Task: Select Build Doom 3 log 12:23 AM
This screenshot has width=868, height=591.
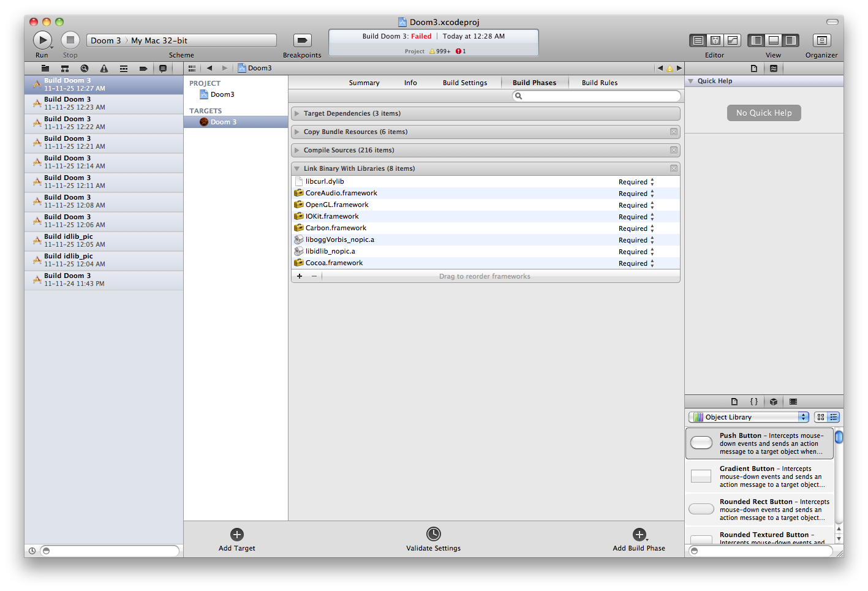Action: coord(104,104)
